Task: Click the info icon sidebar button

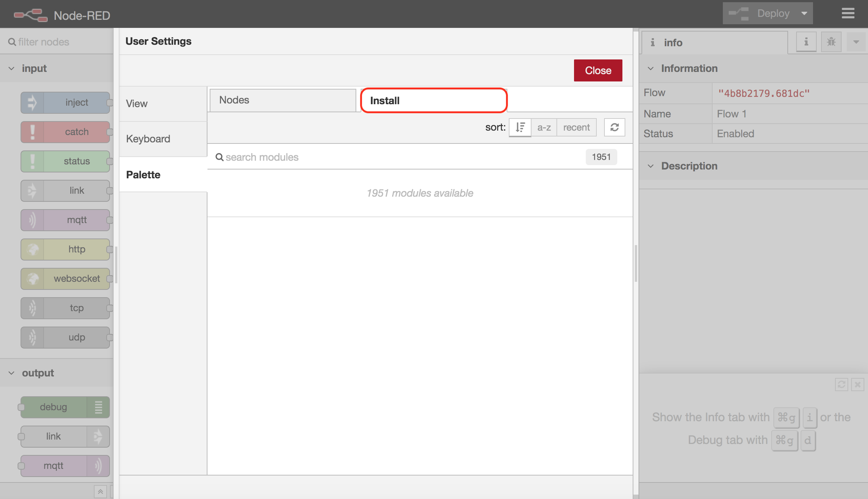Action: pos(806,42)
